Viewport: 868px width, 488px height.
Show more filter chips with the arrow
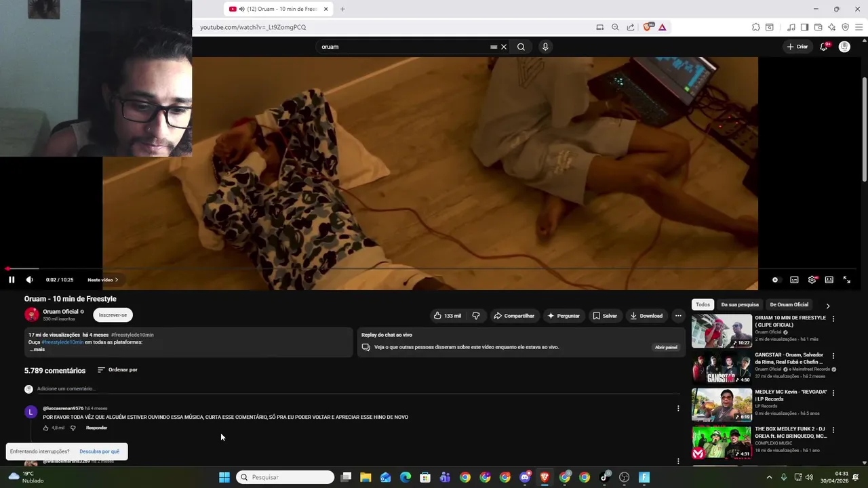pyautogui.click(x=828, y=306)
